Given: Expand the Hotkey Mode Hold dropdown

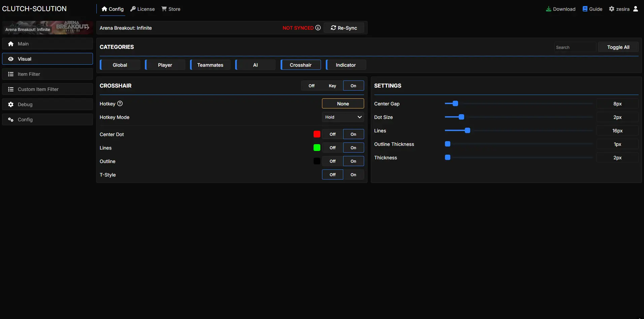Looking at the screenshot, I should pyautogui.click(x=343, y=117).
